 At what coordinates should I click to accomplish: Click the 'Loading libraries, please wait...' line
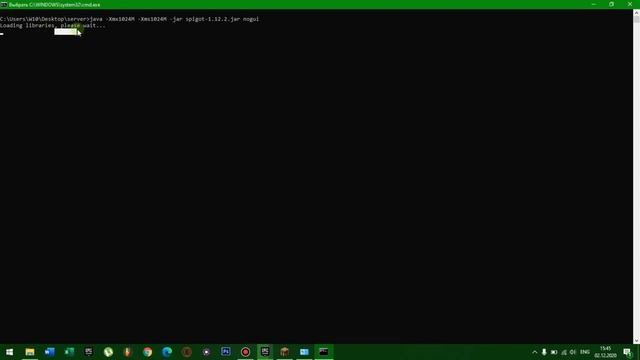pyautogui.click(x=53, y=26)
